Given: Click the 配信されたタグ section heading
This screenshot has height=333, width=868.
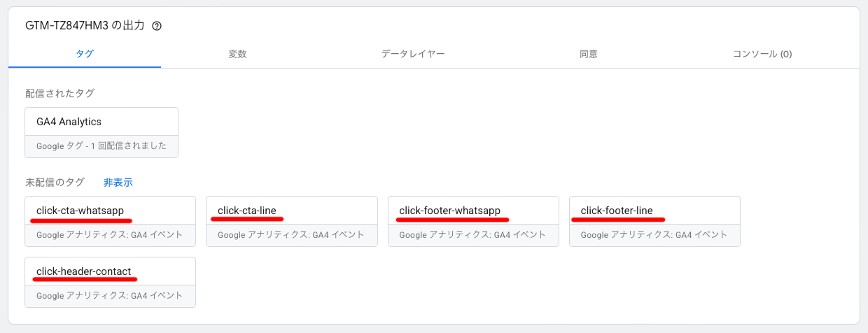Looking at the screenshot, I should pyautogui.click(x=59, y=93).
